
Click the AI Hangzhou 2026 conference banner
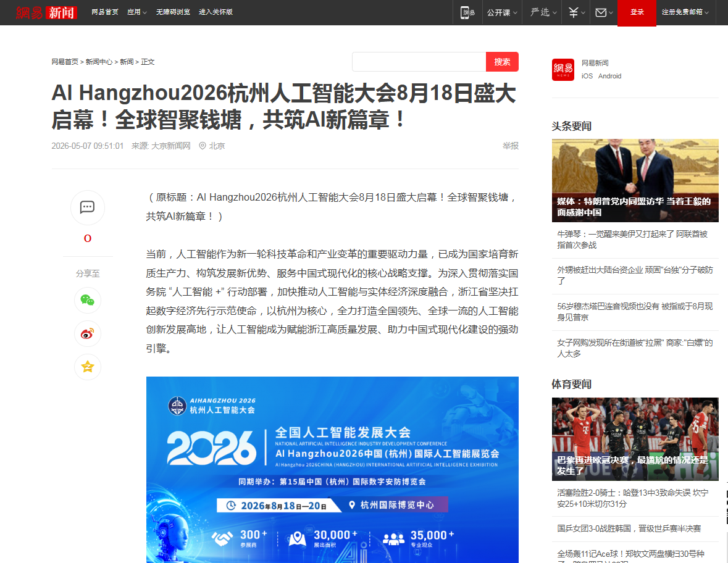coord(332,470)
